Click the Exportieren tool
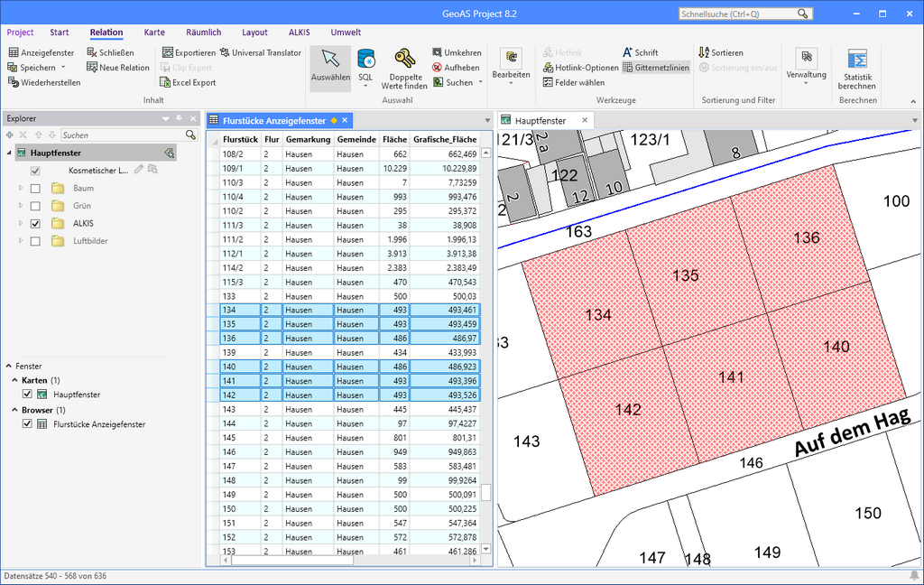 pos(189,52)
